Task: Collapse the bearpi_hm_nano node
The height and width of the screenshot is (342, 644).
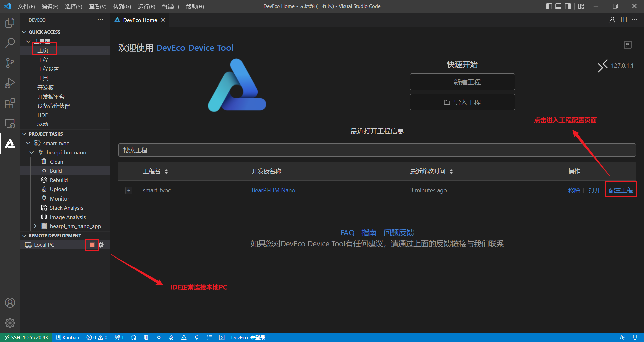Action: click(x=32, y=153)
